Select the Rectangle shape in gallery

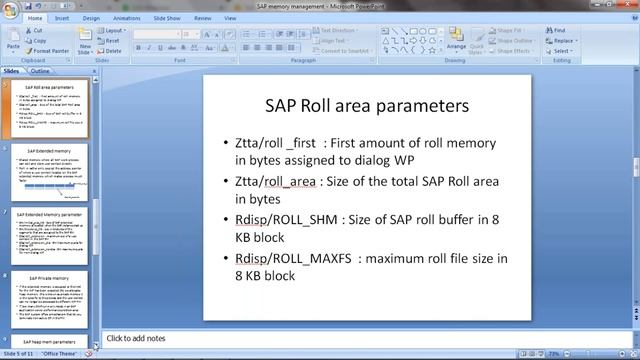(413, 31)
